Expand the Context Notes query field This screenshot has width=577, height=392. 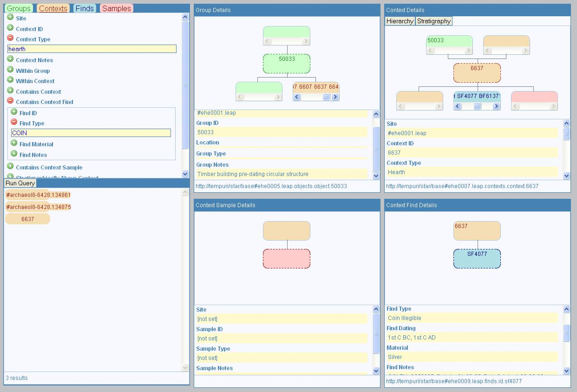pos(10,59)
